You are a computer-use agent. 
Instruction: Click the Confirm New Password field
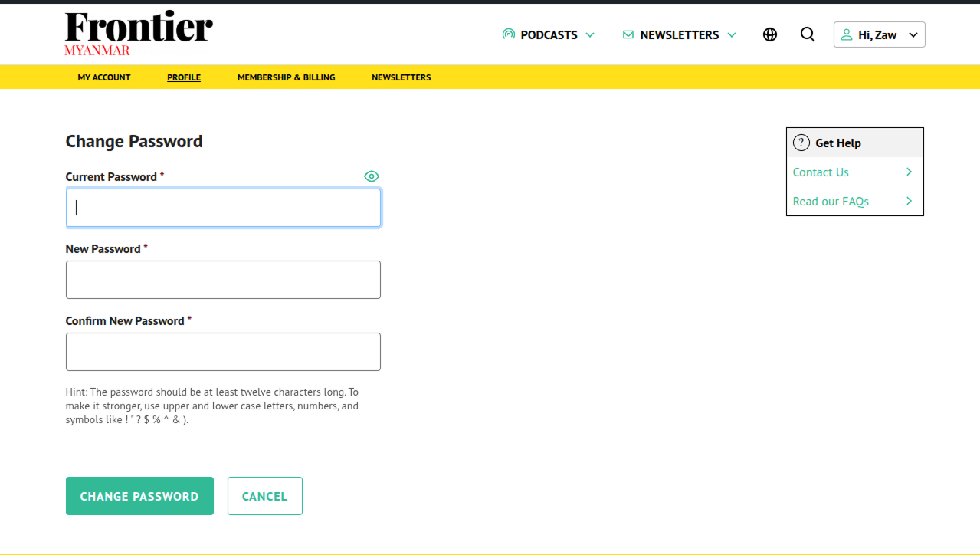(x=223, y=352)
